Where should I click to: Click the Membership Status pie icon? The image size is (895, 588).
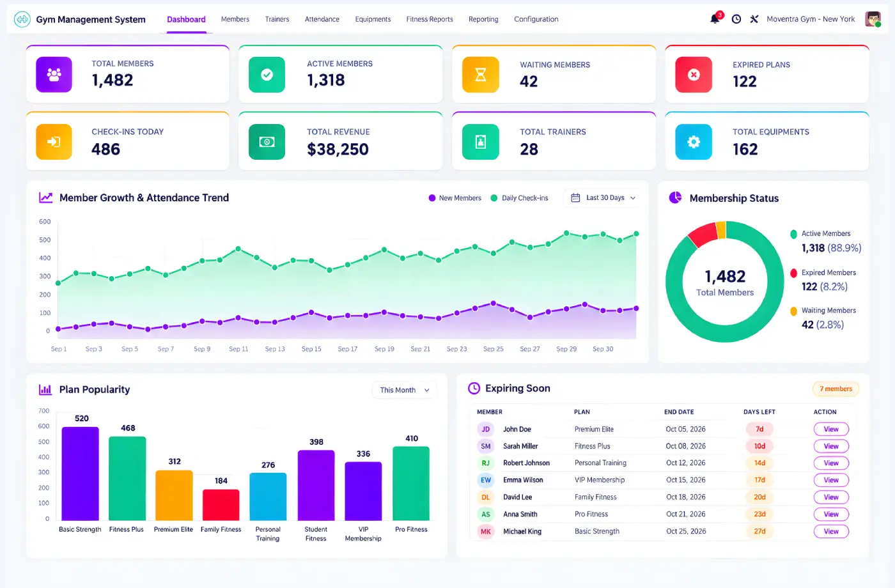(675, 197)
